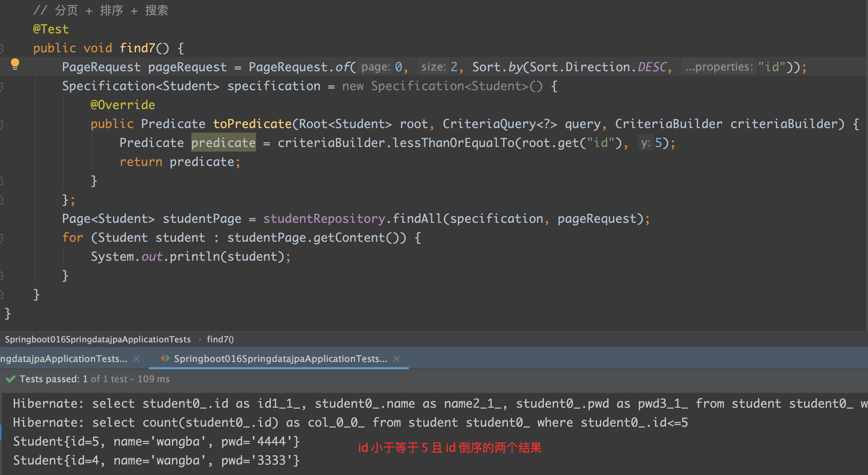
Task: Click the yellow intention lightbulb icon
Action: pos(15,63)
